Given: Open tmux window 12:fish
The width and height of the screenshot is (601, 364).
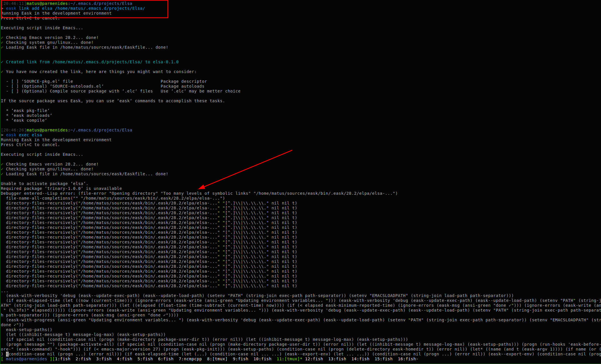Looking at the screenshot, I should 314,359.
